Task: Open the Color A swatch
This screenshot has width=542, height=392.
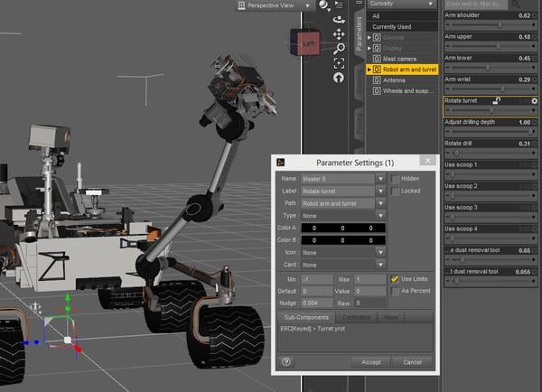Action: click(343, 228)
